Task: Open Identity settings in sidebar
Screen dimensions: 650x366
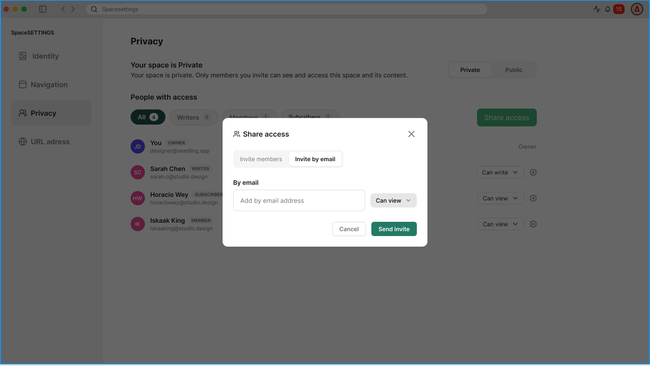Action: point(51,56)
